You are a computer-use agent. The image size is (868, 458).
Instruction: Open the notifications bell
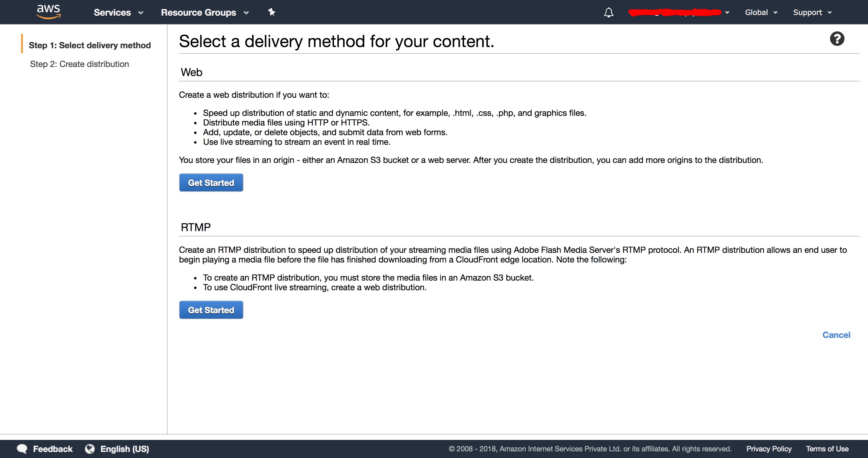(609, 12)
